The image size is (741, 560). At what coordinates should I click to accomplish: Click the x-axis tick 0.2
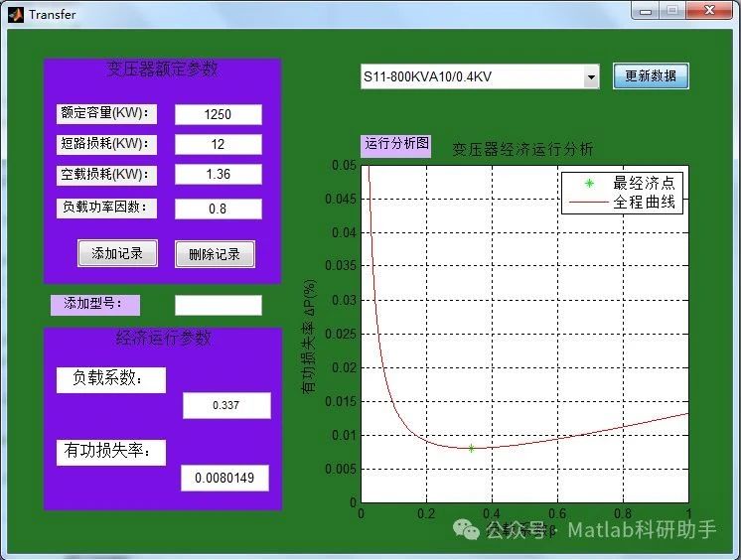pyautogui.click(x=426, y=513)
